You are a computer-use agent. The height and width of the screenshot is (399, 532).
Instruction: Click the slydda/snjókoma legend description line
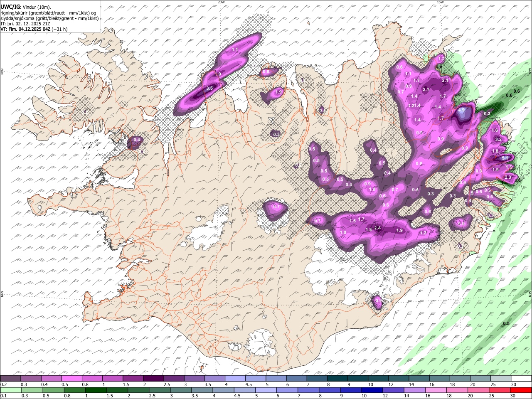pos(49,18)
